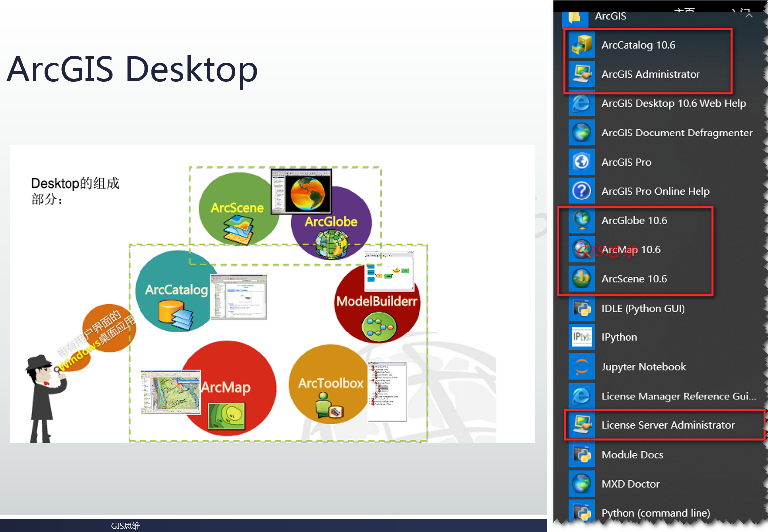Screen dimensions: 768x532
Task: Click the ArcGlobe earth screenshot thumbnail
Action: pos(301,192)
